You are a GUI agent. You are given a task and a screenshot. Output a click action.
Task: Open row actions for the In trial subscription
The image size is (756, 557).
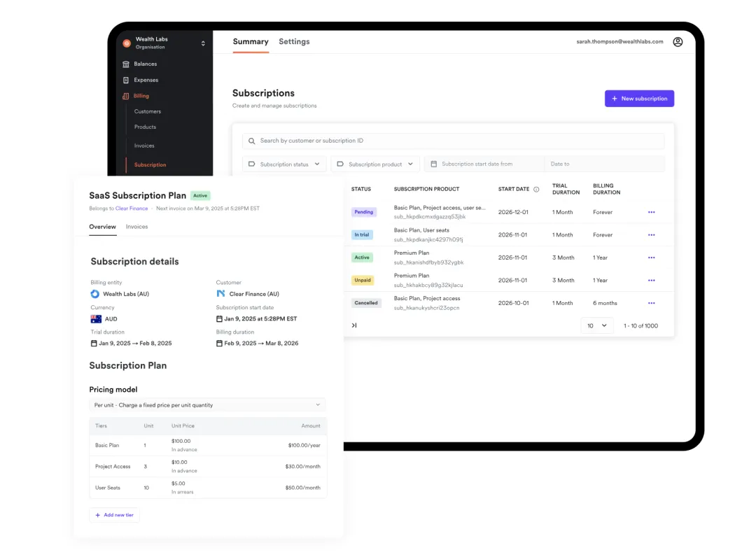tap(652, 235)
